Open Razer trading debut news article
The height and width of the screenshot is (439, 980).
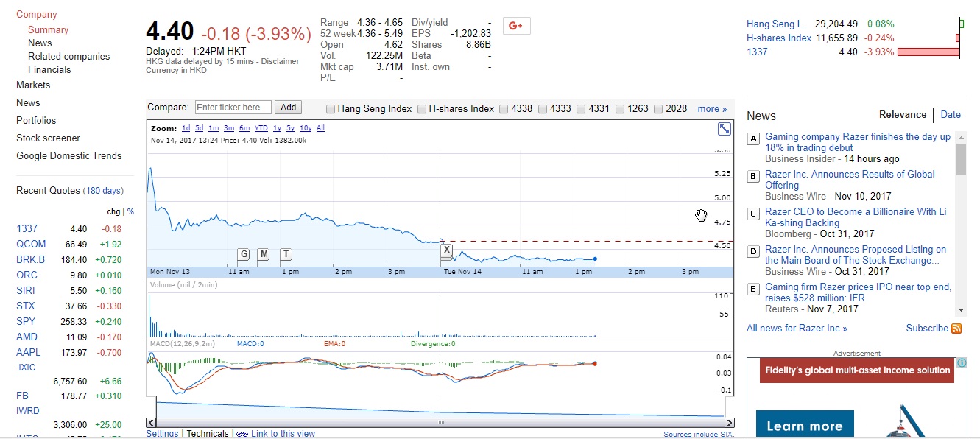click(x=857, y=142)
